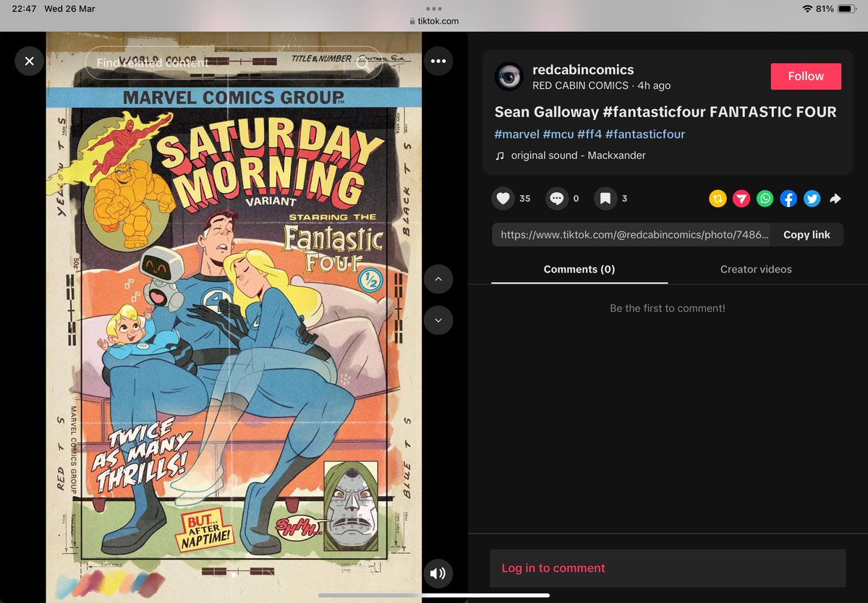868x603 pixels.
Task: Click the Fantastic Four comic cover image
Action: [234, 317]
